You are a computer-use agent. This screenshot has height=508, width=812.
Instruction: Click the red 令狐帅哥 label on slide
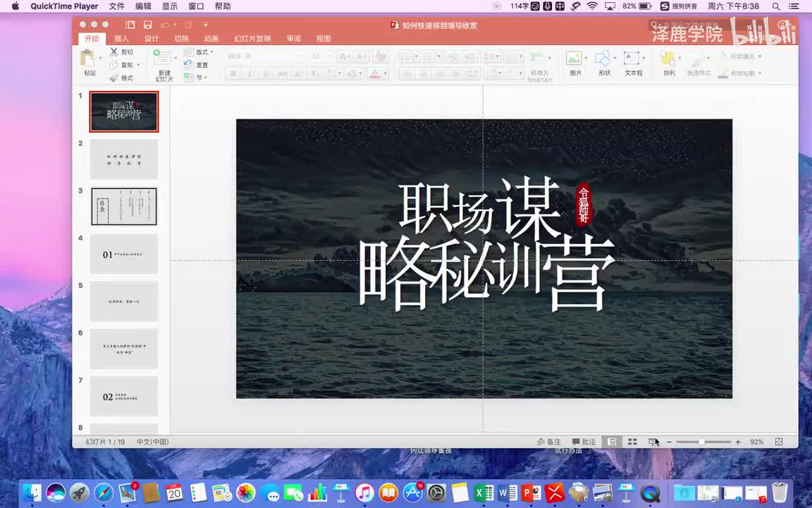pyautogui.click(x=584, y=204)
